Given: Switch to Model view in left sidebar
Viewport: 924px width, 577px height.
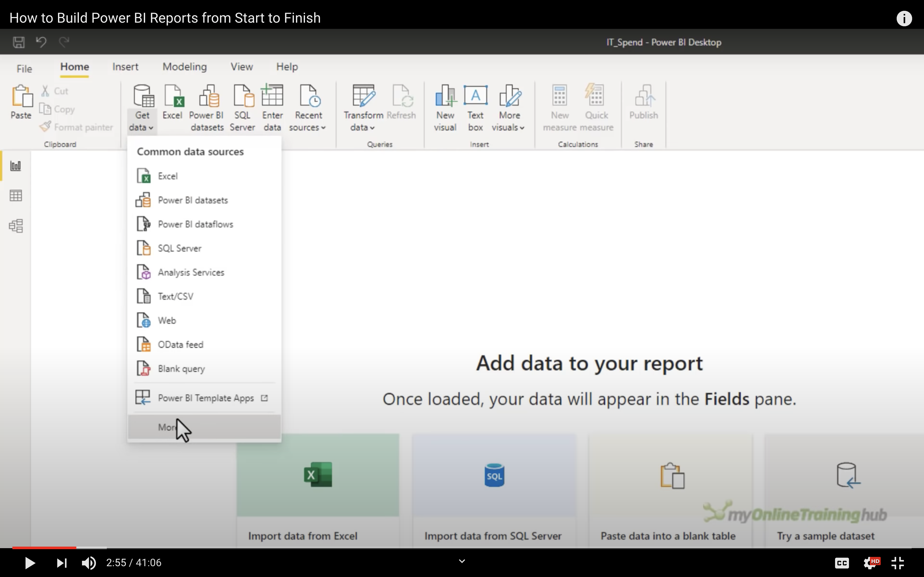Looking at the screenshot, I should point(16,226).
